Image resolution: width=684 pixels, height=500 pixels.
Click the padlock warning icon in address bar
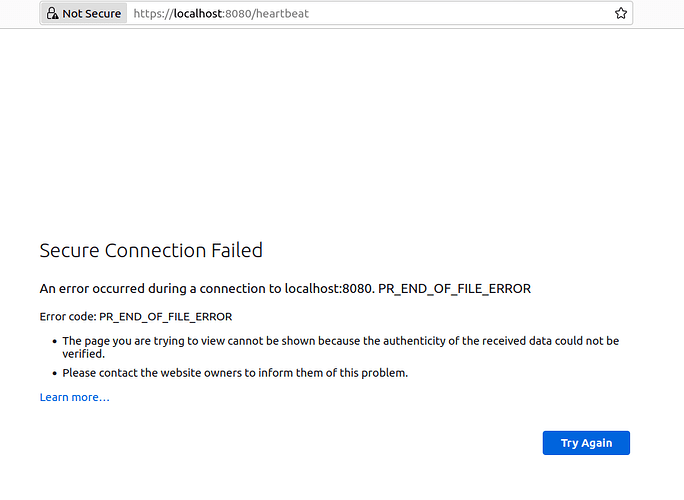[x=52, y=13]
